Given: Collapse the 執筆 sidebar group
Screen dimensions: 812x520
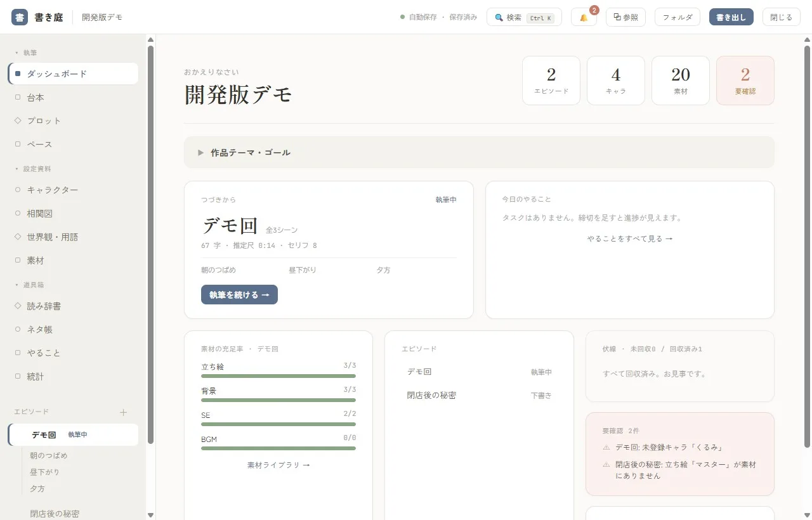Looking at the screenshot, I should [27, 53].
